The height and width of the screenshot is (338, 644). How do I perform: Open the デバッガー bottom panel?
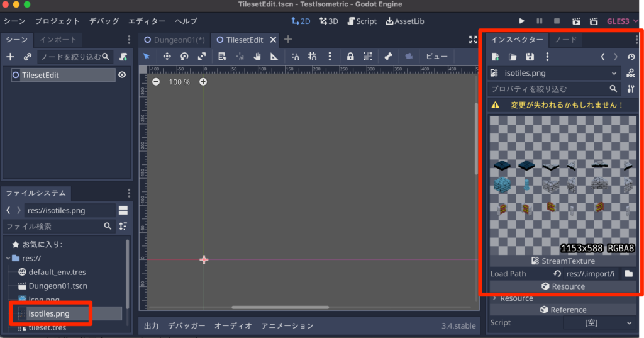[x=186, y=325]
